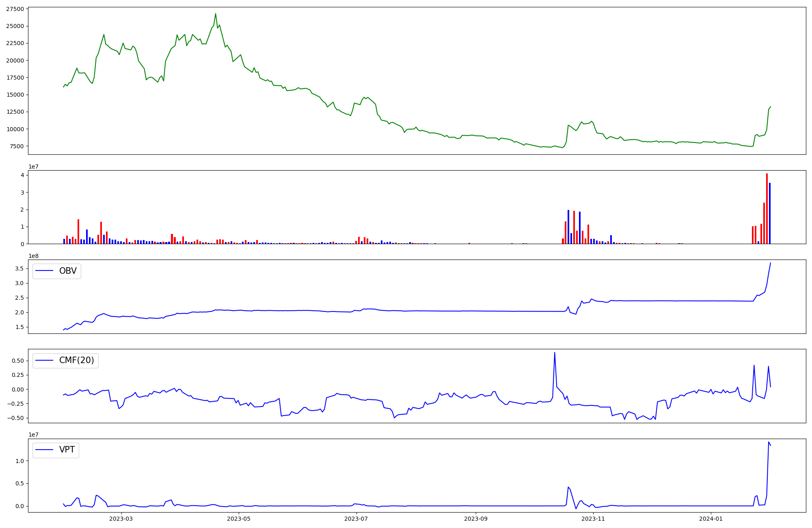Image resolution: width=812 pixels, height=528 pixels.
Task: Click the 12500 price axis label
Action: pyautogui.click(x=15, y=112)
